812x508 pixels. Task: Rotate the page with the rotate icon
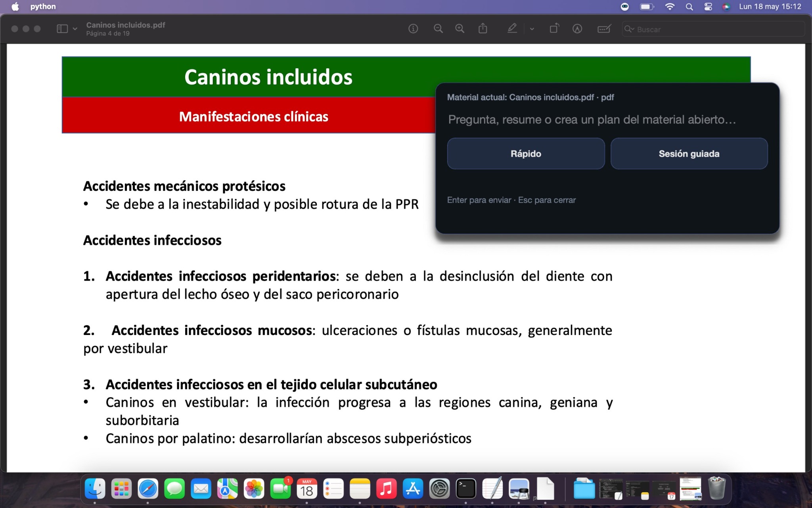pyautogui.click(x=554, y=29)
